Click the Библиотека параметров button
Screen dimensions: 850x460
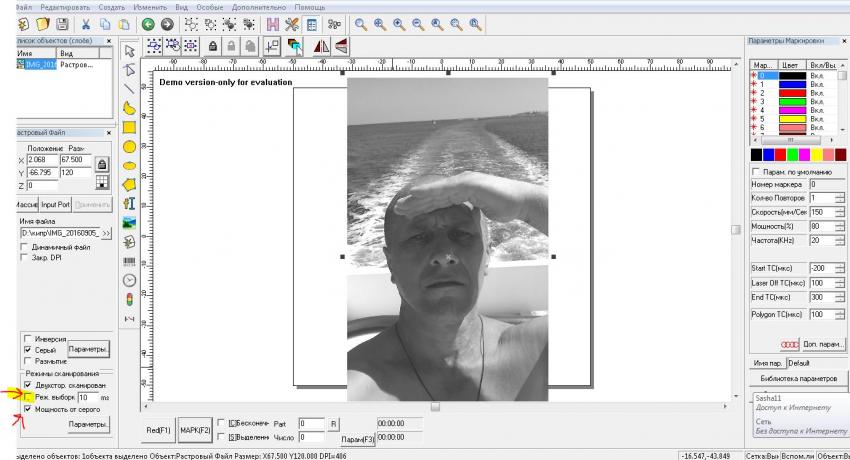[797, 379]
